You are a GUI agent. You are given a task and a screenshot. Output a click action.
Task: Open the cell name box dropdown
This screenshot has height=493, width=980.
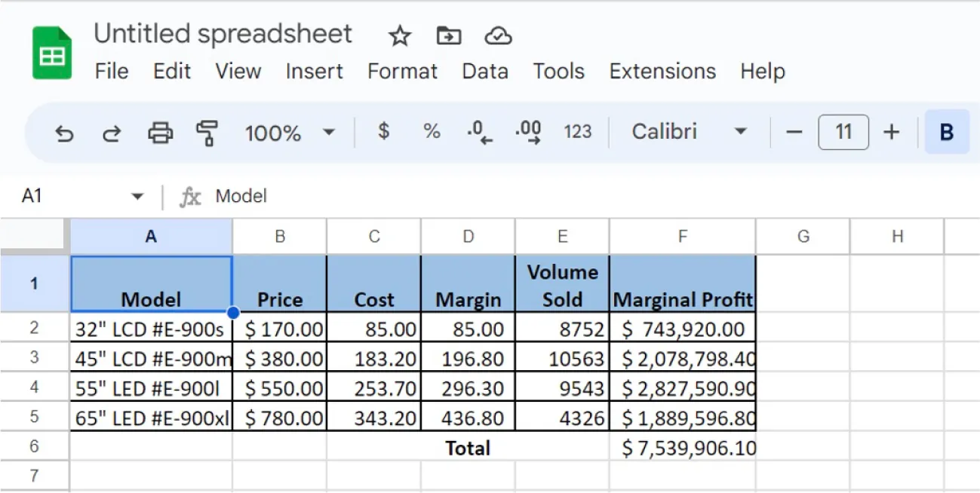coord(137,195)
